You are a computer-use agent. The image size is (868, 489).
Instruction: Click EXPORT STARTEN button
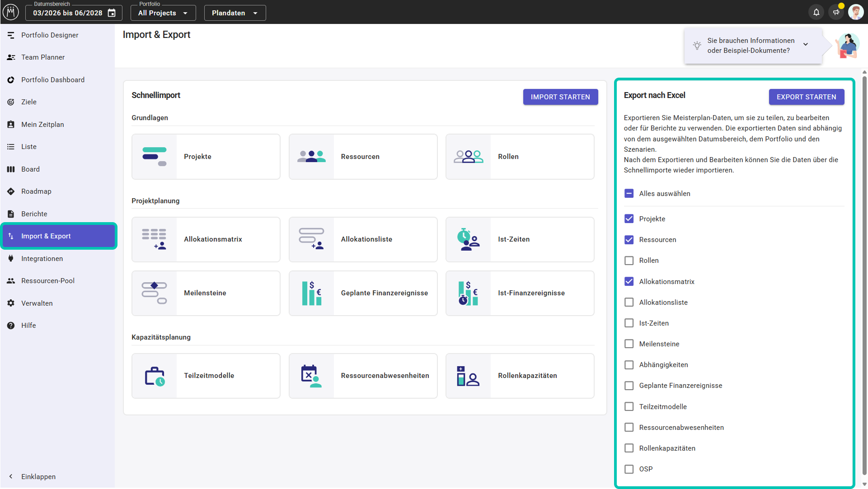pos(806,97)
